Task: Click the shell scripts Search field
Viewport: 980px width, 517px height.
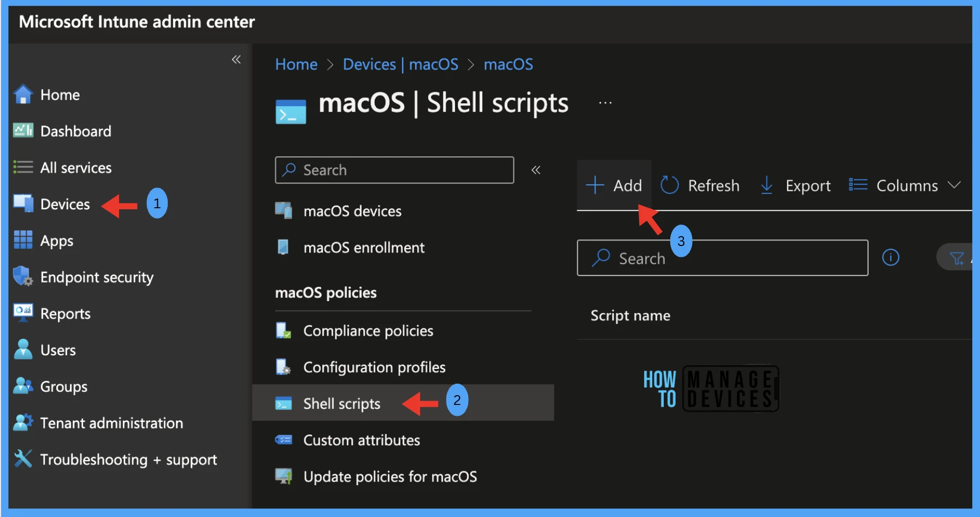Action: pos(722,258)
